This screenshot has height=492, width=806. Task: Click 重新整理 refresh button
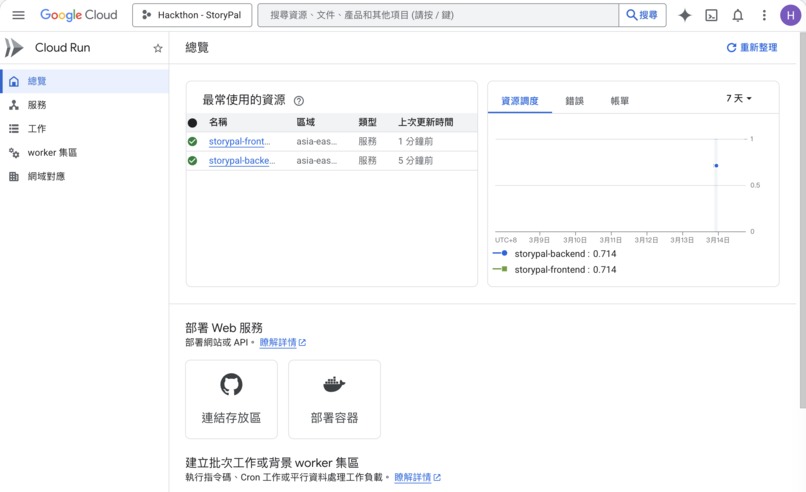[x=752, y=48]
